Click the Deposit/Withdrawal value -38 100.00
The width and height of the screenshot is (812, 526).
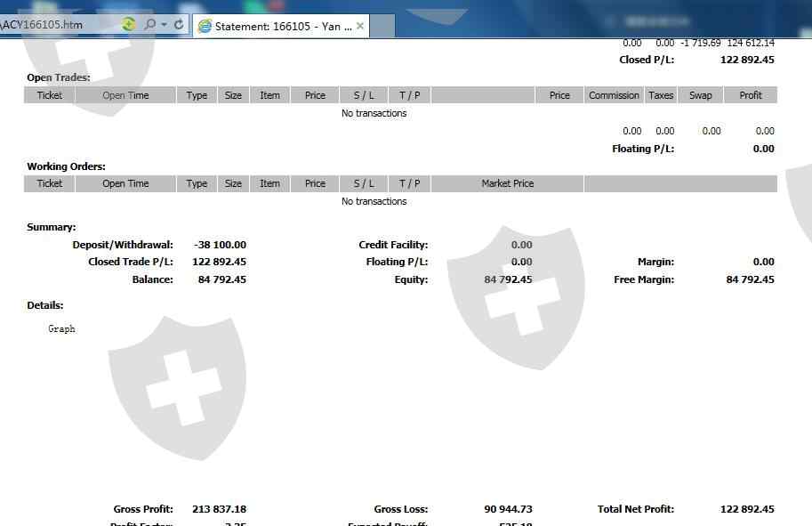(x=219, y=245)
